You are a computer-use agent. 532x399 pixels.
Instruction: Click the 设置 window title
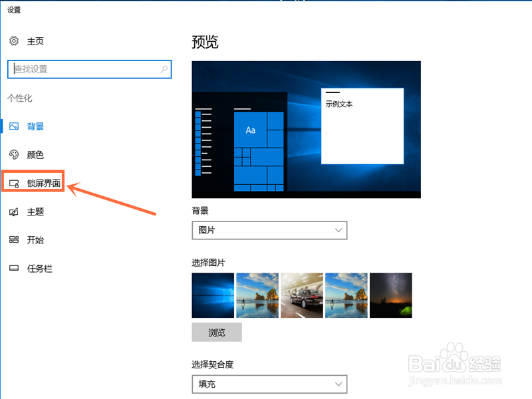14,10
